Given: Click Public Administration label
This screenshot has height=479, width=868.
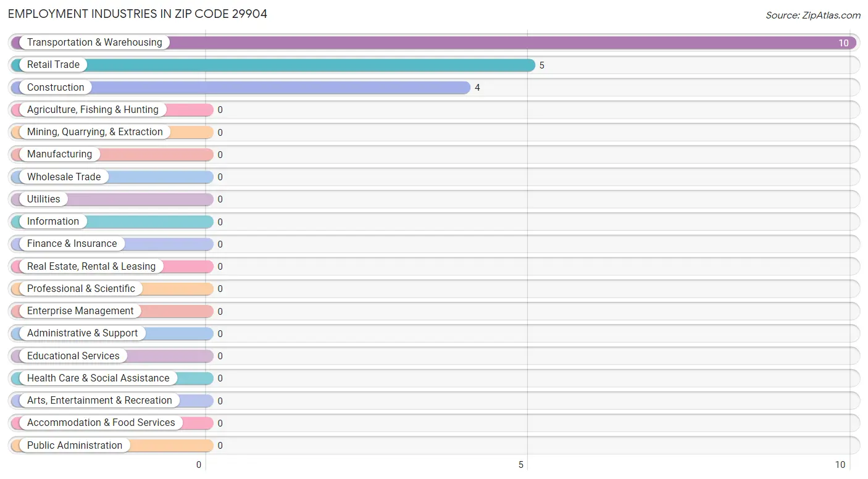Looking at the screenshot, I should click(x=75, y=445).
